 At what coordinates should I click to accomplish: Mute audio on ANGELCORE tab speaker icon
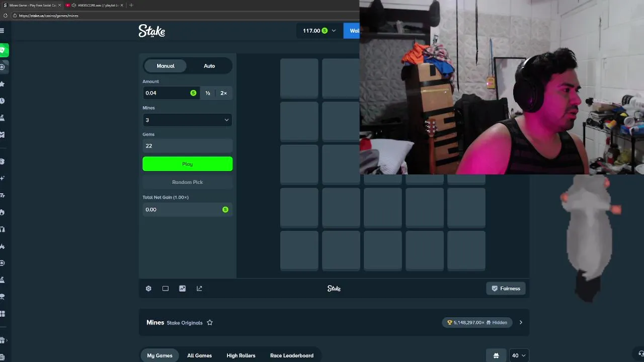click(x=74, y=5)
